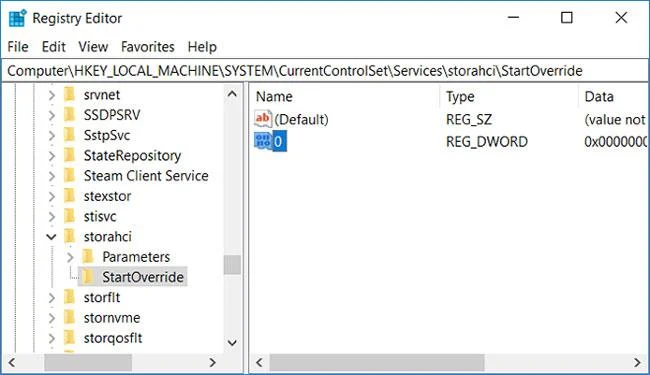Click the (Default) string value icon
The width and height of the screenshot is (650, 375).
coord(263,119)
